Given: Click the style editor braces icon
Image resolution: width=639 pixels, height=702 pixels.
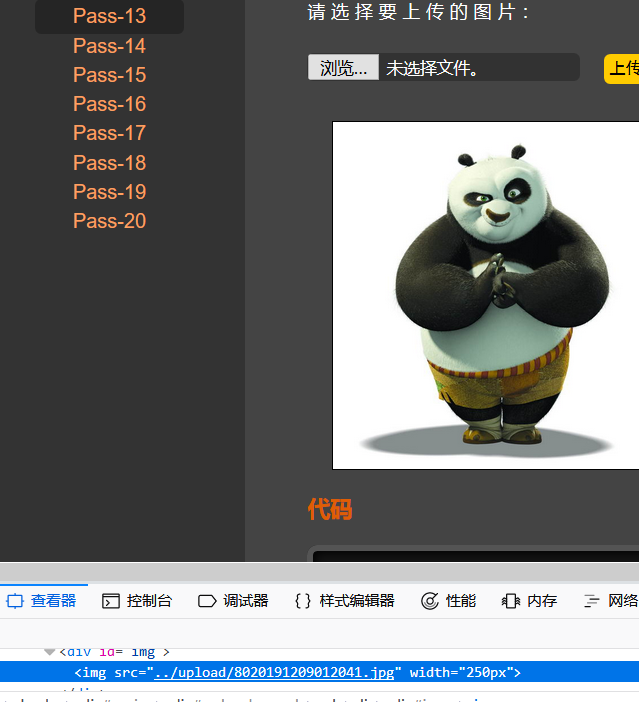Looking at the screenshot, I should pyautogui.click(x=303, y=601).
